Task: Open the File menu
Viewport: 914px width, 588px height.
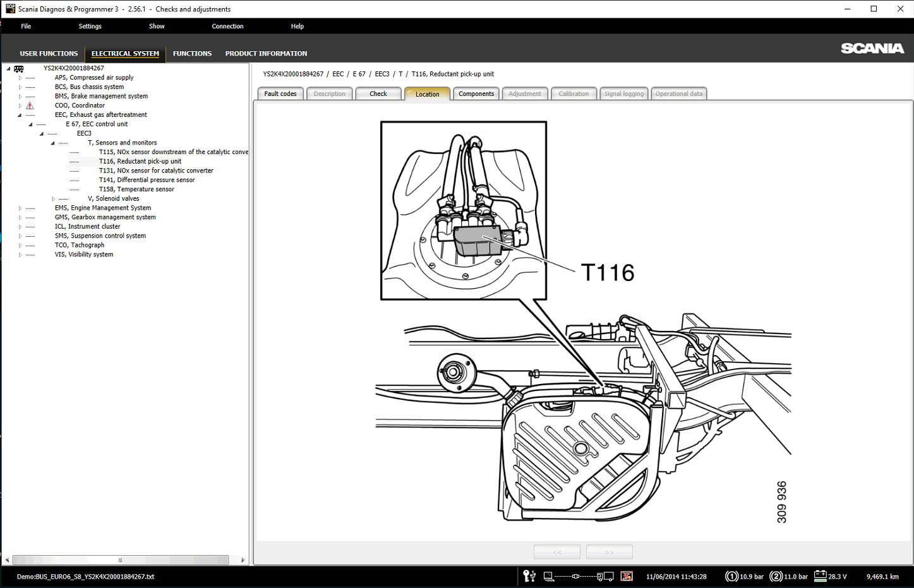Action: [x=26, y=26]
